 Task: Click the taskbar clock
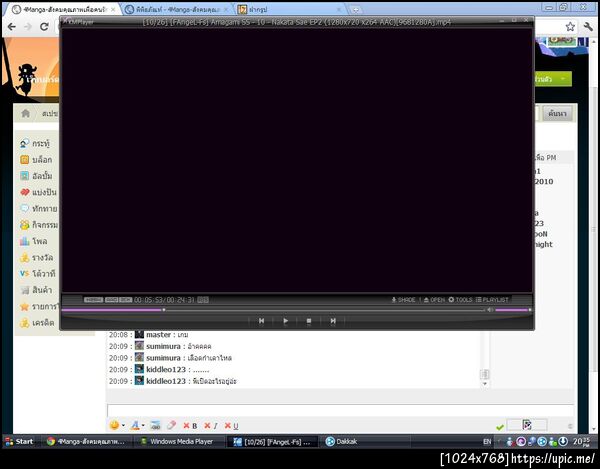coord(582,441)
